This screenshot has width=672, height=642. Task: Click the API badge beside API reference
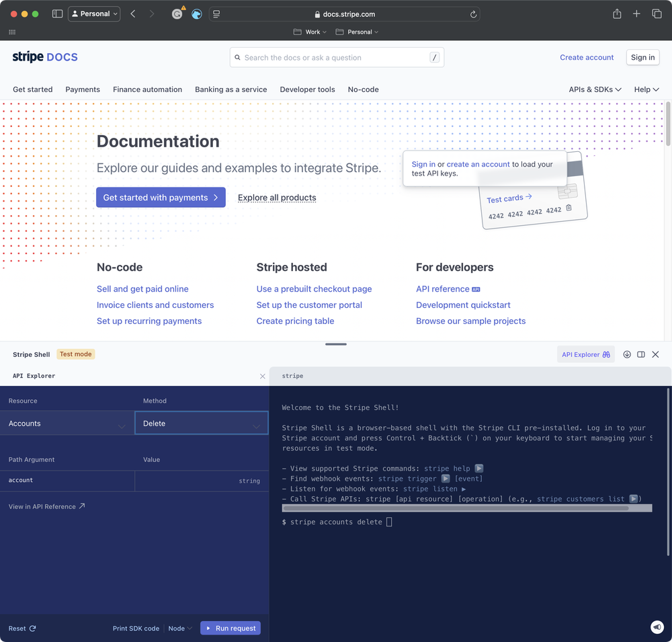[x=476, y=290]
